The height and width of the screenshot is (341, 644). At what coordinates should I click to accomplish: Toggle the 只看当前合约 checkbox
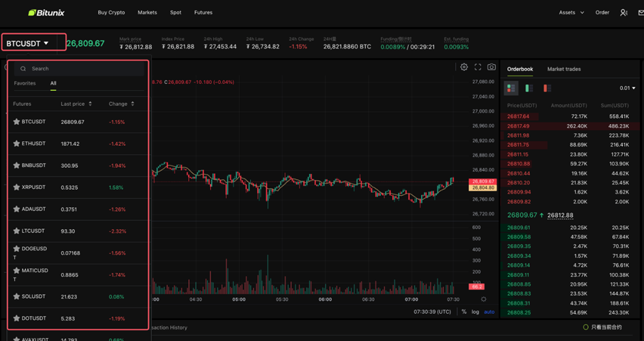tap(585, 327)
